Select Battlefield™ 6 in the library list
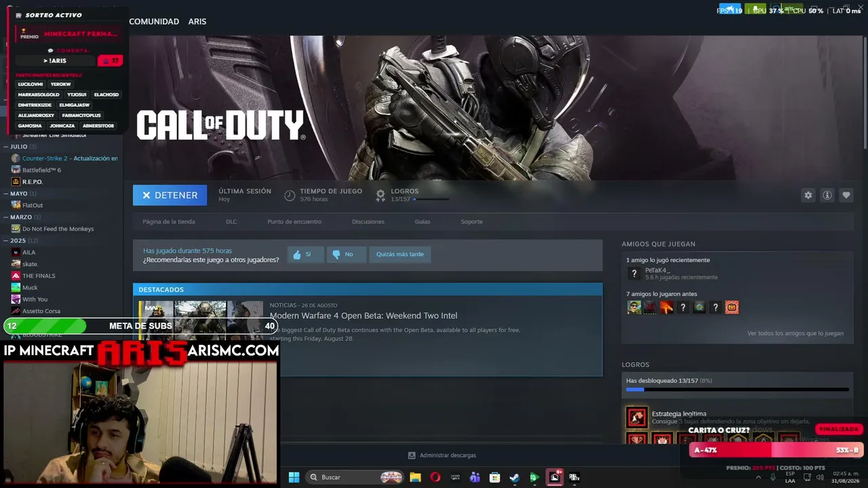Viewport: 868px width, 488px height. point(41,170)
